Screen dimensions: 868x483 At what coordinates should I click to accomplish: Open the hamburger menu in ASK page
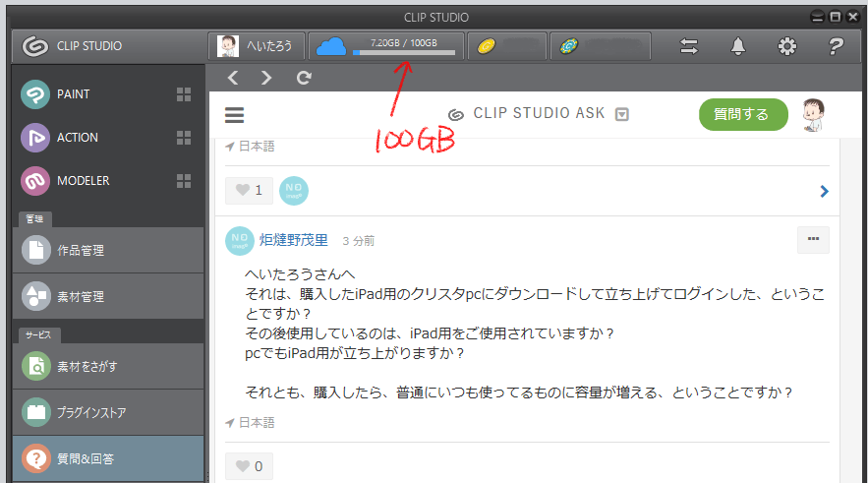click(234, 115)
